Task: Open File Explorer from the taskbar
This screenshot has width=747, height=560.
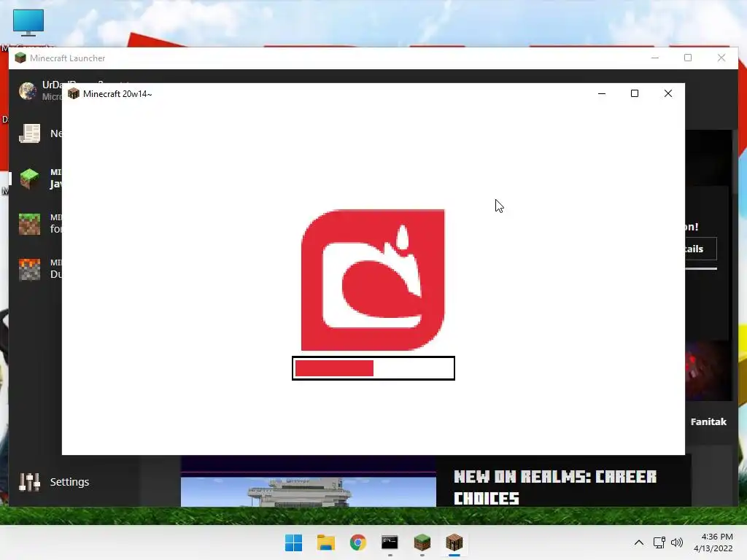Action: pyautogui.click(x=326, y=542)
